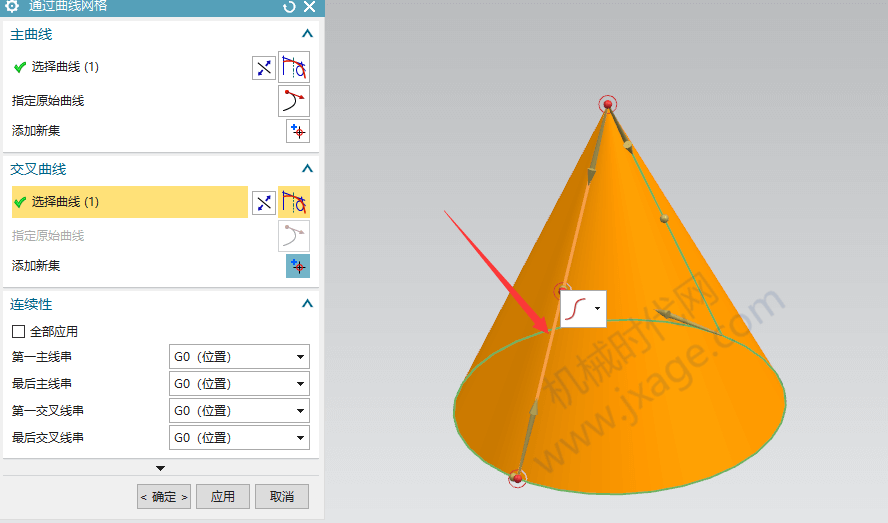Click greyed 指定原始曲线 icon under 交叉曲线

coord(294,236)
